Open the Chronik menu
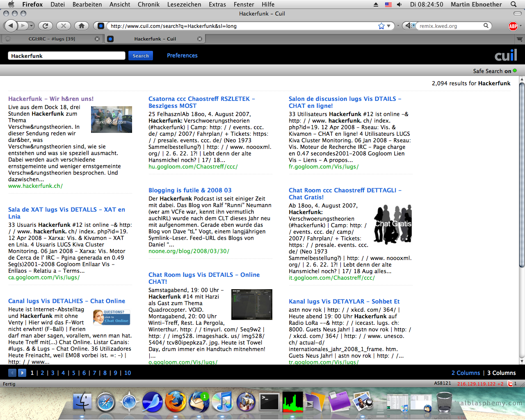The width and height of the screenshot is (525, 420). click(148, 5)
